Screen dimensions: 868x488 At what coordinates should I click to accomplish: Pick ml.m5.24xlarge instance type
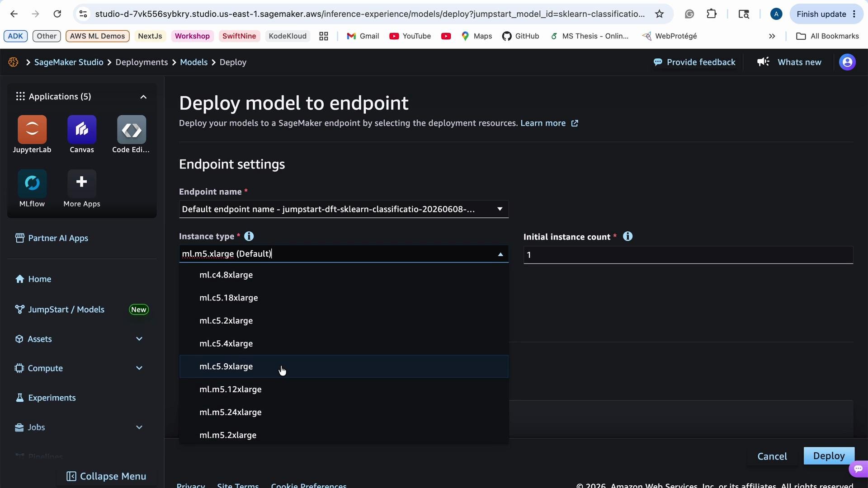(x=344, y=412)
